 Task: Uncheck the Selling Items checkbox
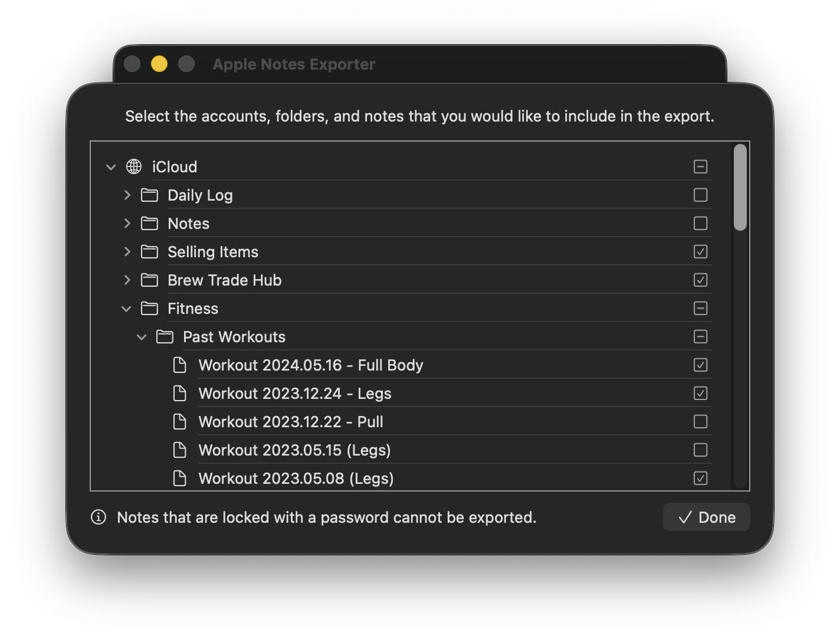tap(700, 252)
